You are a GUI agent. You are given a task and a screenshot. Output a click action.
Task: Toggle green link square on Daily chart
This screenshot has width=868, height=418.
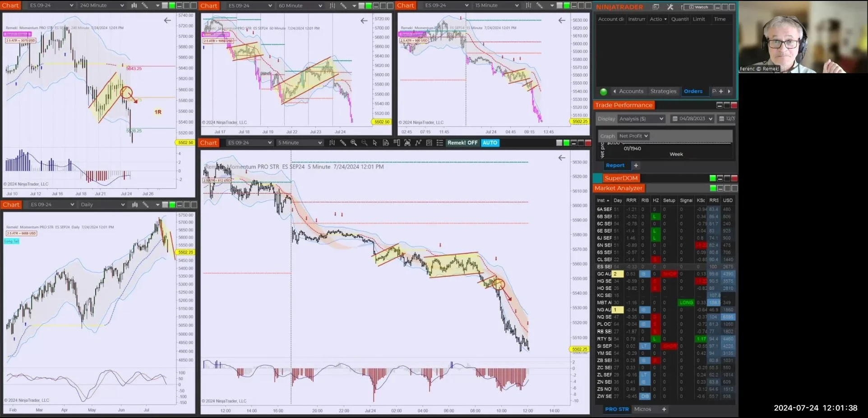[172, 204]
